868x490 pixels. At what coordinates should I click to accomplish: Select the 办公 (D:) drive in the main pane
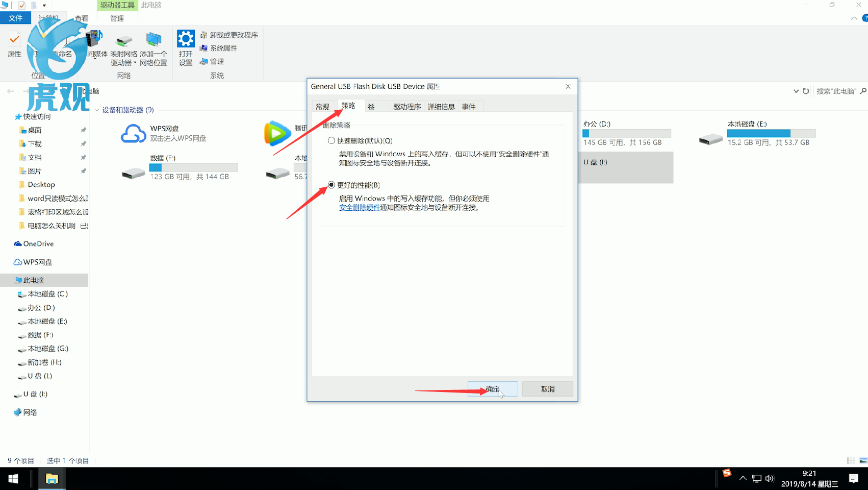pyautogui.click(x=626, y=135)
